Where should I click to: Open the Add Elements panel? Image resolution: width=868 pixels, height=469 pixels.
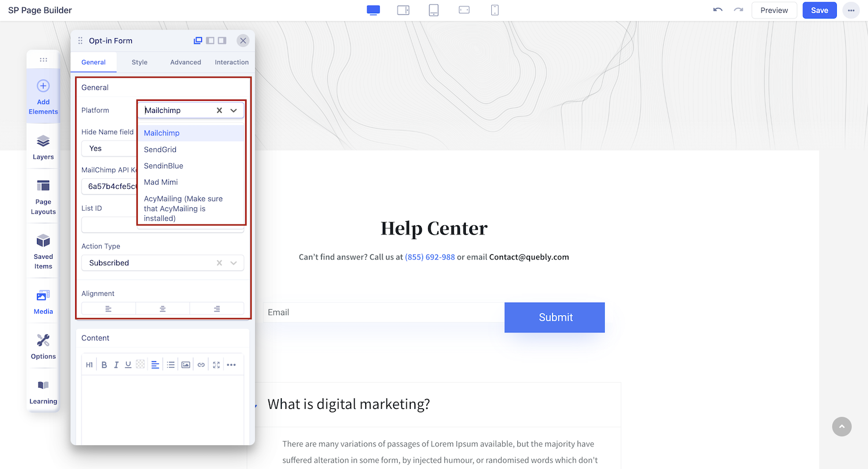click(43, 96)
